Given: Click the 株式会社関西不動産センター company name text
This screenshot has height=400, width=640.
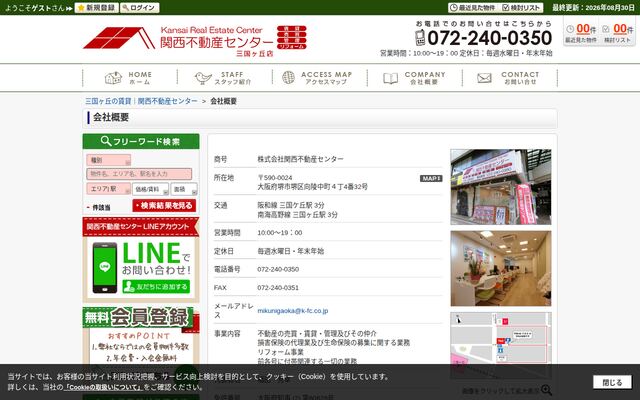Looking at the screenshot, I should 300,159.
